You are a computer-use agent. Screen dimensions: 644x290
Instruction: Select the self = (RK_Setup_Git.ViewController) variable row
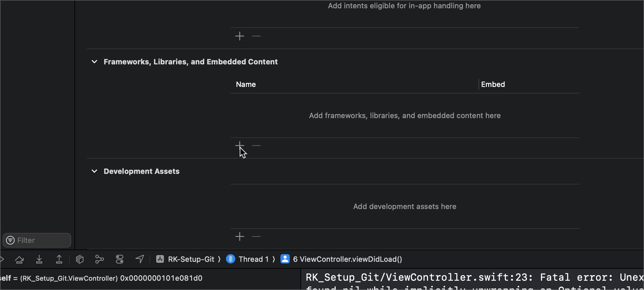point(101,278)
